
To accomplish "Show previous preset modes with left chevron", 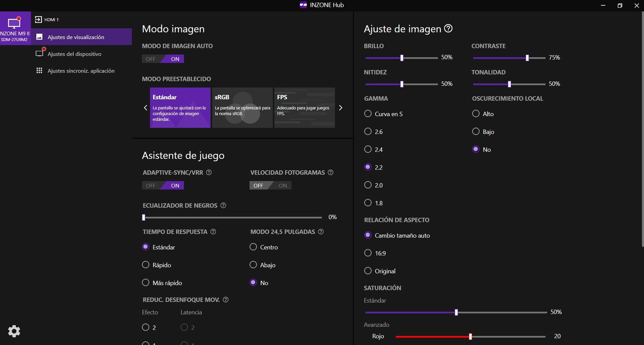I will [146, 108].
